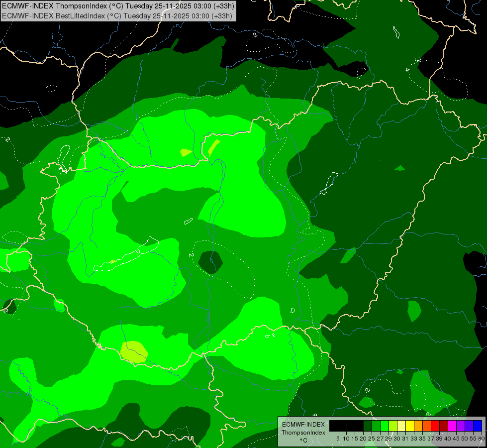The width and height of the screenshot is (487, 448).
Task: Pick the indigo 50–55 legend swatch
Action: [469, 426]
